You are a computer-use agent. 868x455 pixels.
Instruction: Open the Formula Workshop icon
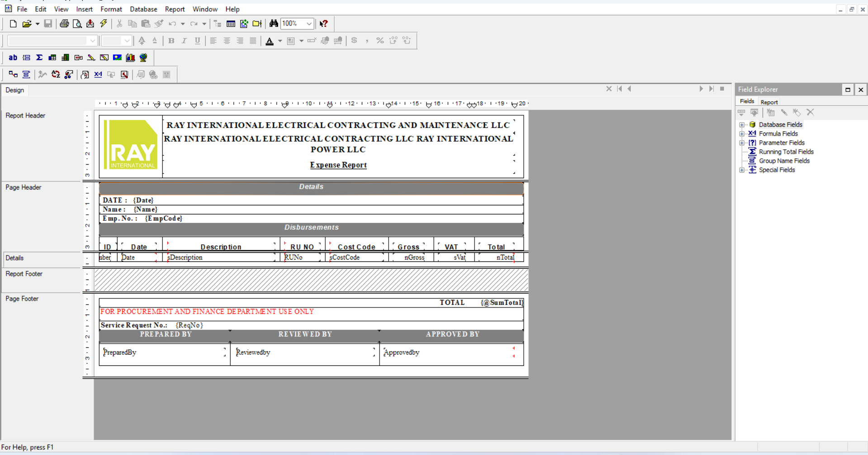pyautogui.click(x=98, y=75)
